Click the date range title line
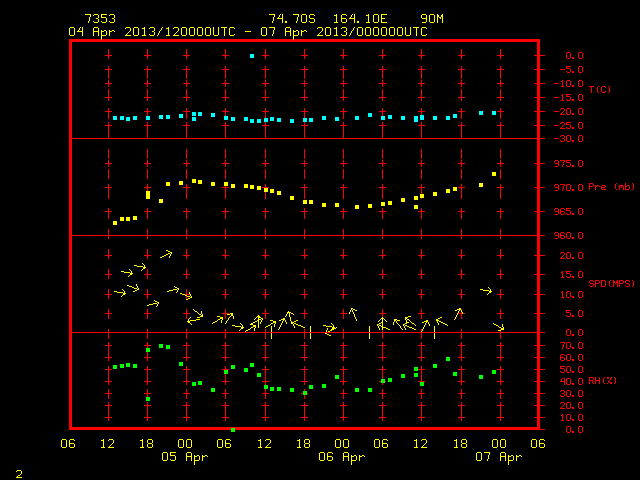The image size is (640, 480). 248,32
